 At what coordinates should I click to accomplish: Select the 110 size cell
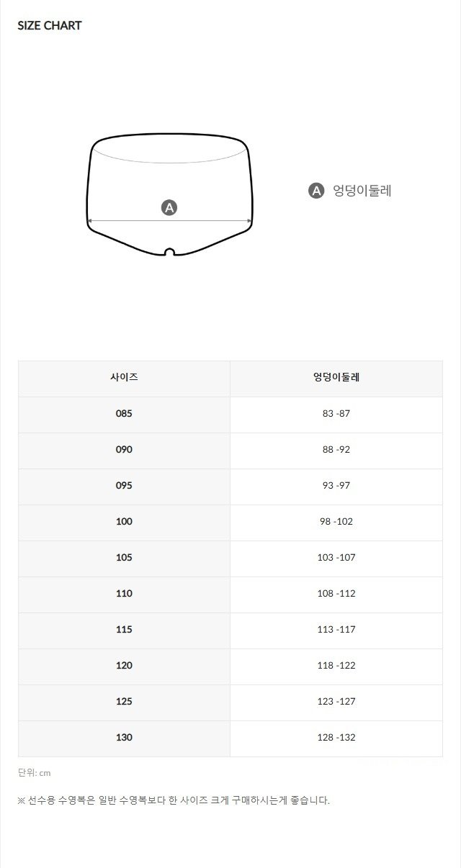tap(124, 594)
